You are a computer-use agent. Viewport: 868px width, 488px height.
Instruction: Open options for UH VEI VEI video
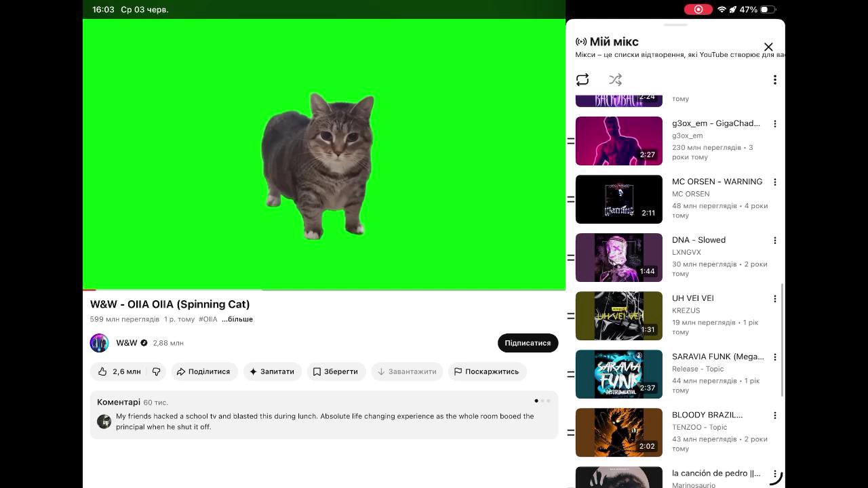click(x=774, y=299)
